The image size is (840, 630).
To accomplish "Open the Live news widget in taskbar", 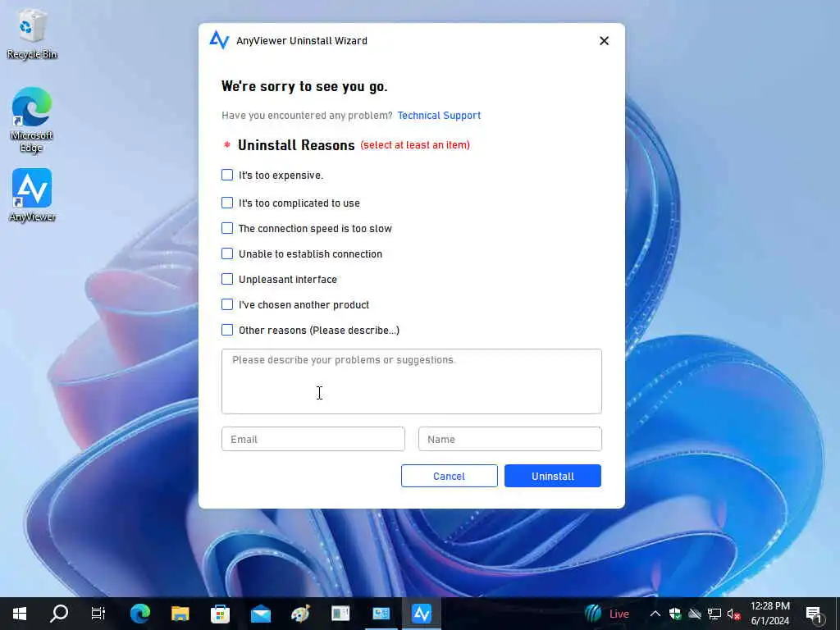I will (x=607, y=614).
